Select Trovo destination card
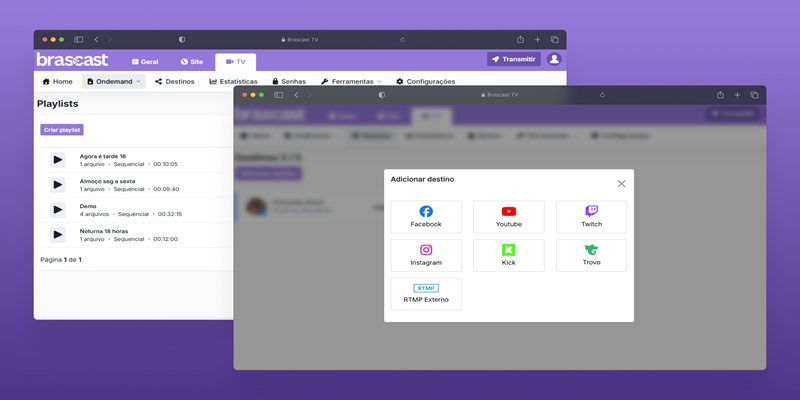This screenshot has width=800, height=400. click(591, 255)
